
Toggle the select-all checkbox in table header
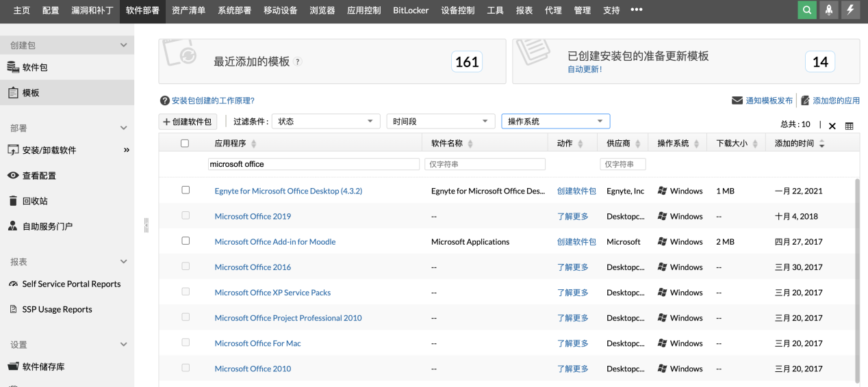tap(185, 144)
